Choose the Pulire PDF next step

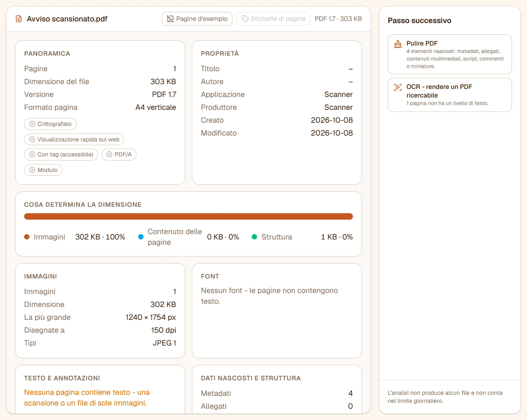point(450,54)
